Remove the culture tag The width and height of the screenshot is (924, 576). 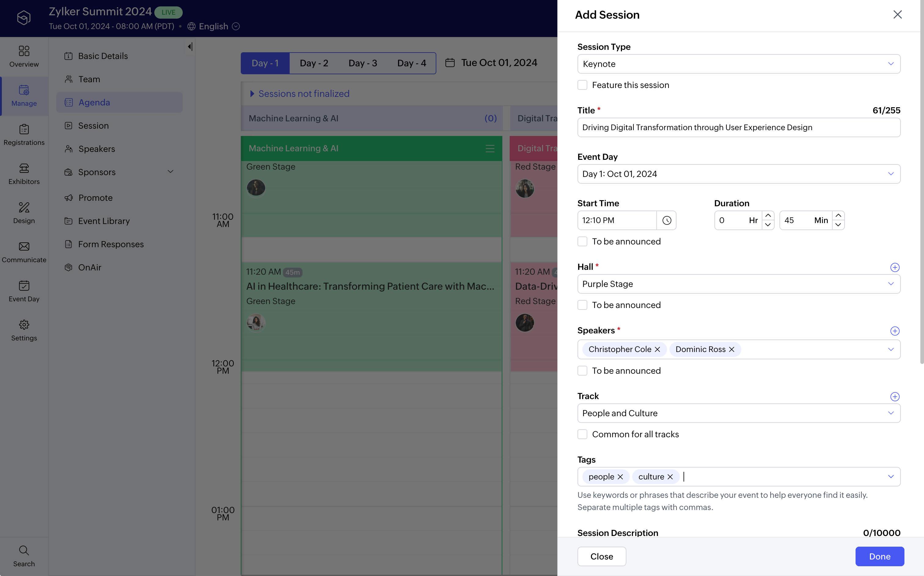click(670, 477)
